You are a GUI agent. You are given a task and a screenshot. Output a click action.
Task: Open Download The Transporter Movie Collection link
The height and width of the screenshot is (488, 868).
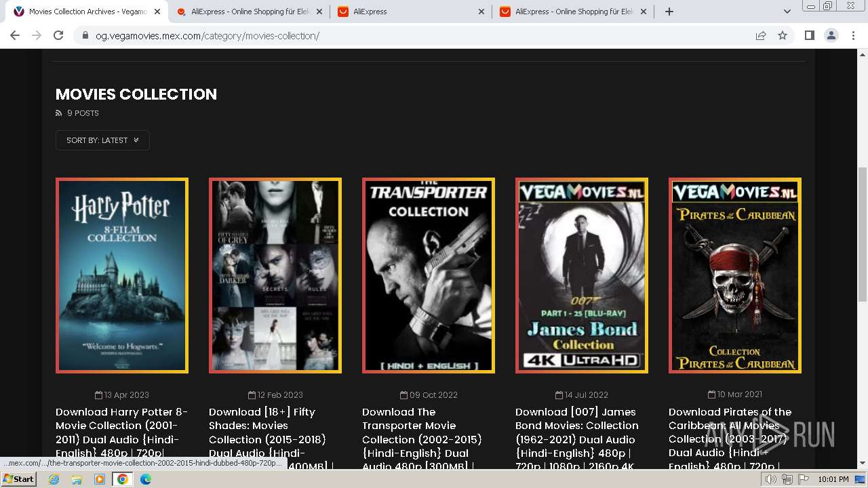(x=422, y=439)
